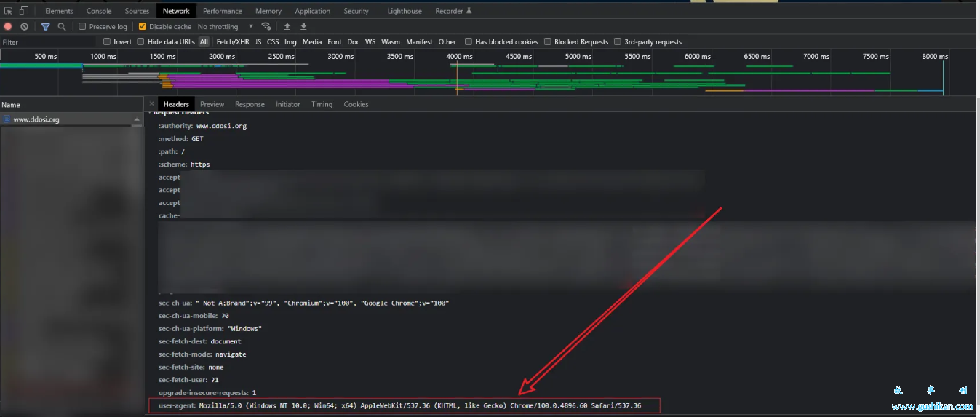Click the upgrade-insecure-requests: 1 line
The image size is (980, 417).
207,392
